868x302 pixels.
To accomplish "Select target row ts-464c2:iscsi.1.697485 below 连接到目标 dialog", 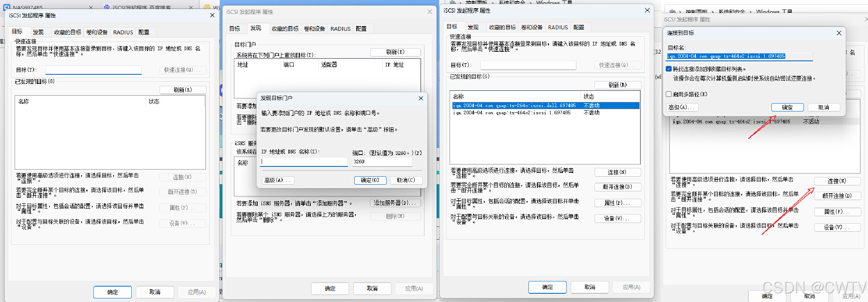I will (765, 122).
